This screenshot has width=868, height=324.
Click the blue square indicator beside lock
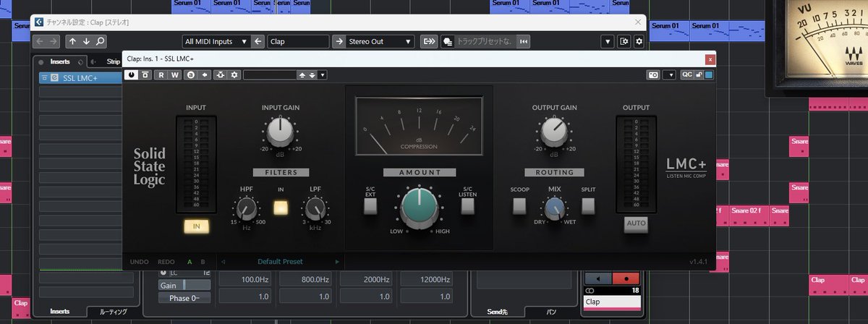click(709, 74)
